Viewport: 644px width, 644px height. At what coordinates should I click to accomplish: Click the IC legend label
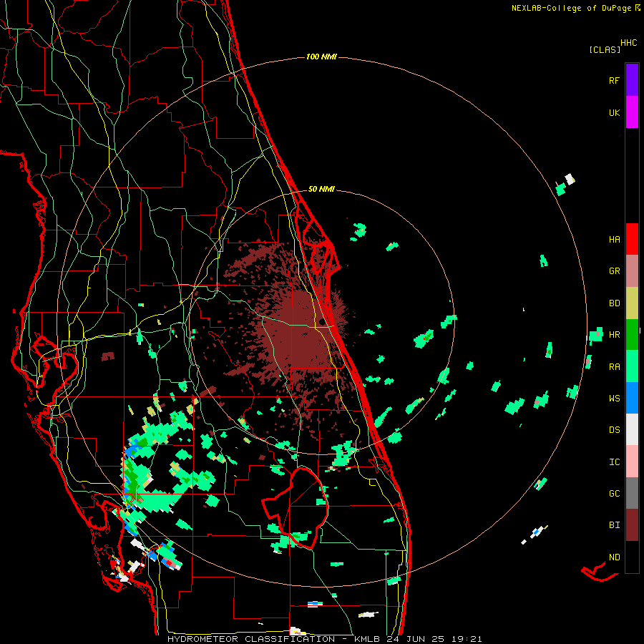pyautogui.click(x=614, y=462)
